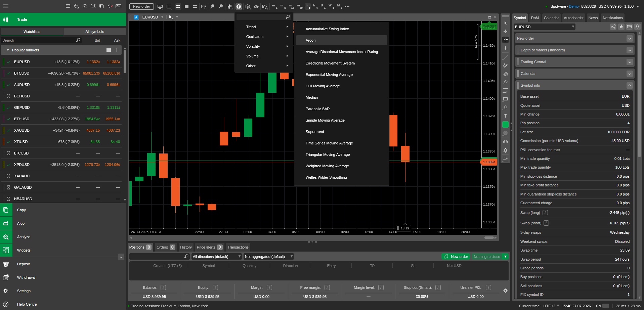Expand the New order section chevron
This screenshot has width=644, height=310.
coord(630,39)
